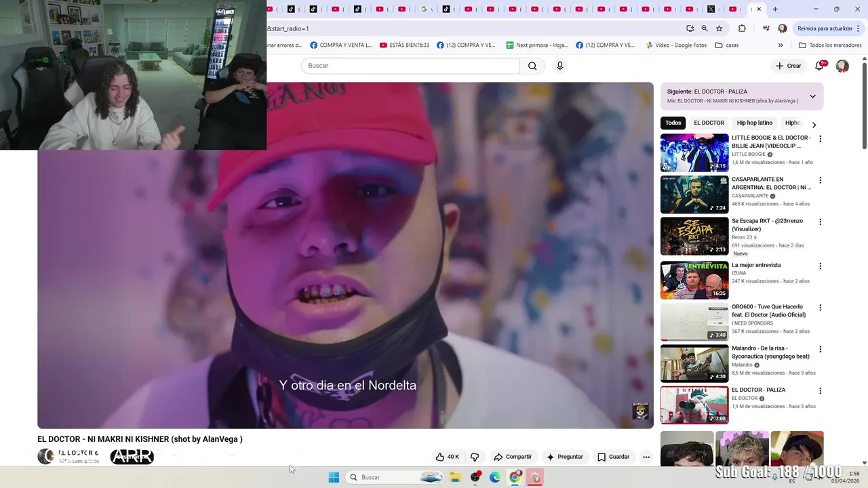Switch to the X (Twitter) browser tab
Image resolution: width=868 pixels, height=488 pixels.
click(711, 9)
